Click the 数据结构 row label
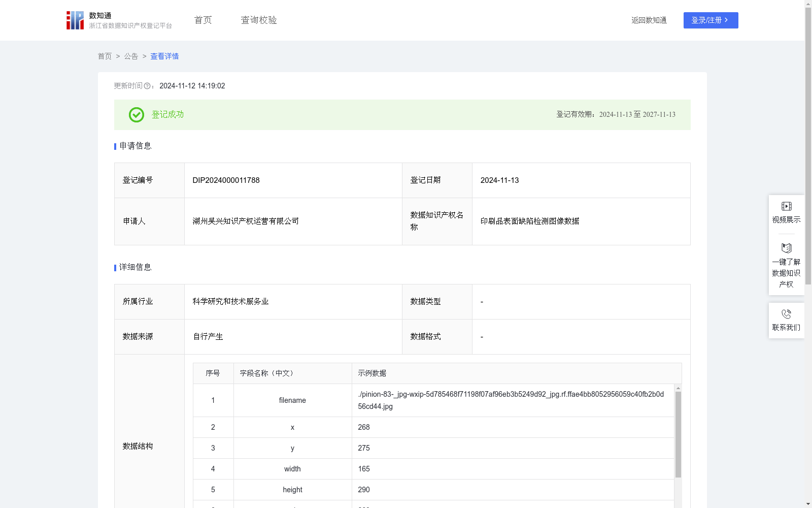Image resolution: width=812 pixels, height=508 pixels. pyautogui.click(x=138, y=447)
